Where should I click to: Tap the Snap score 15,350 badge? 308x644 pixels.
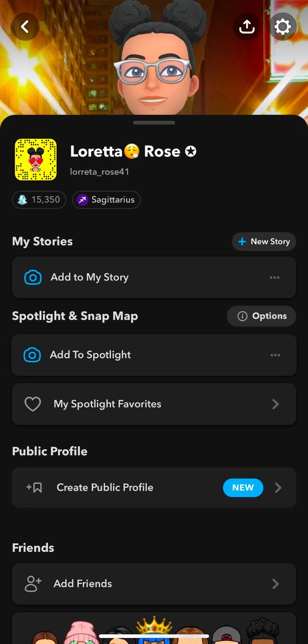pos(39,200)
